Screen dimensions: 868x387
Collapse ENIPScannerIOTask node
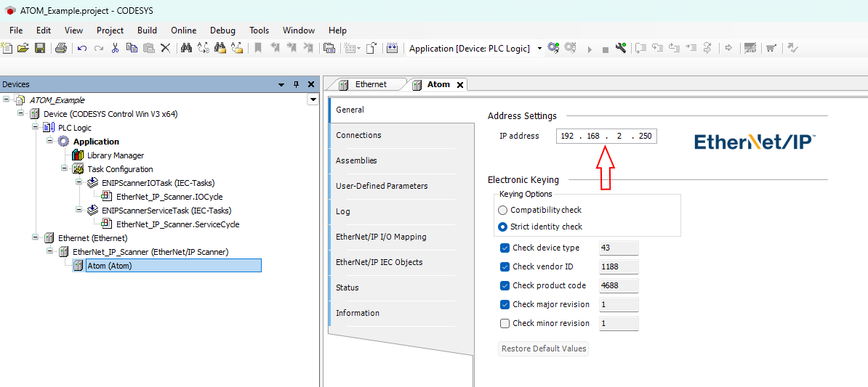click(x=79, y=182)
